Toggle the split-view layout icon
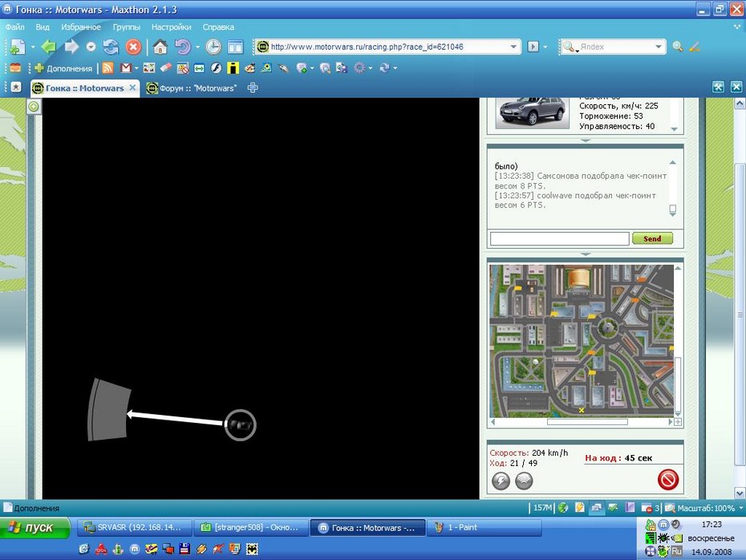Image resolution: width=746 pixels, height=560 pixels. (x=236, y=47)
